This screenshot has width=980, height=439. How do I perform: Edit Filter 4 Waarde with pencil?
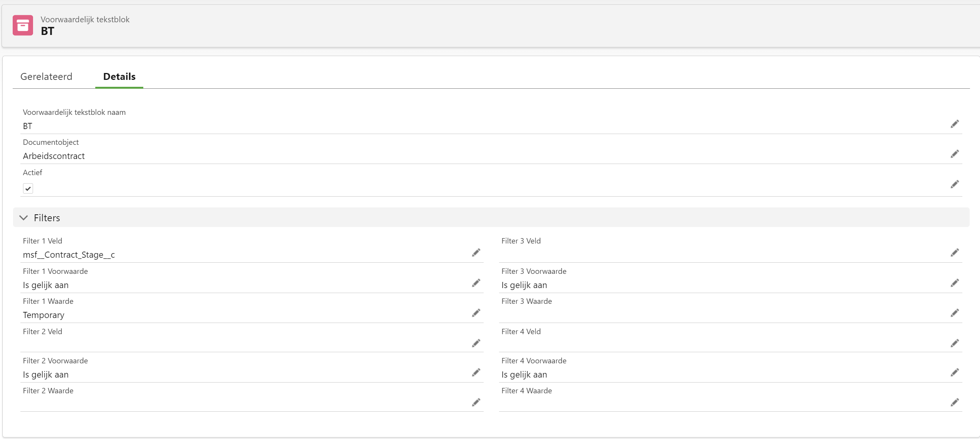955,403
